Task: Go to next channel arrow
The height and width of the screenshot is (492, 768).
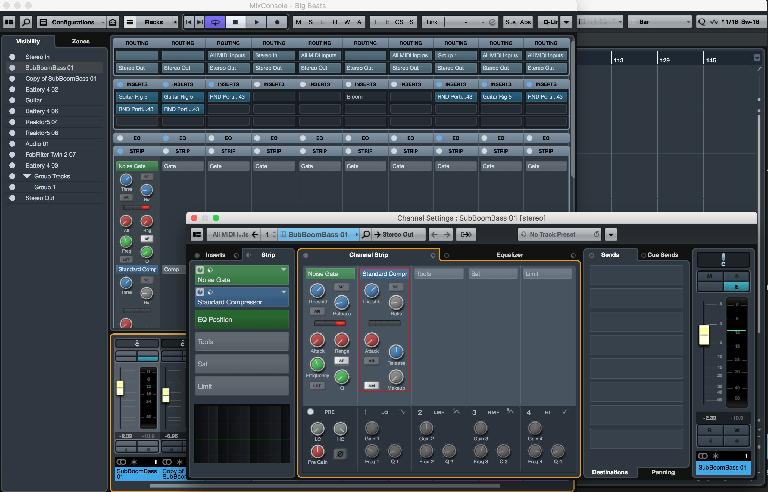Action: (447, 235)
